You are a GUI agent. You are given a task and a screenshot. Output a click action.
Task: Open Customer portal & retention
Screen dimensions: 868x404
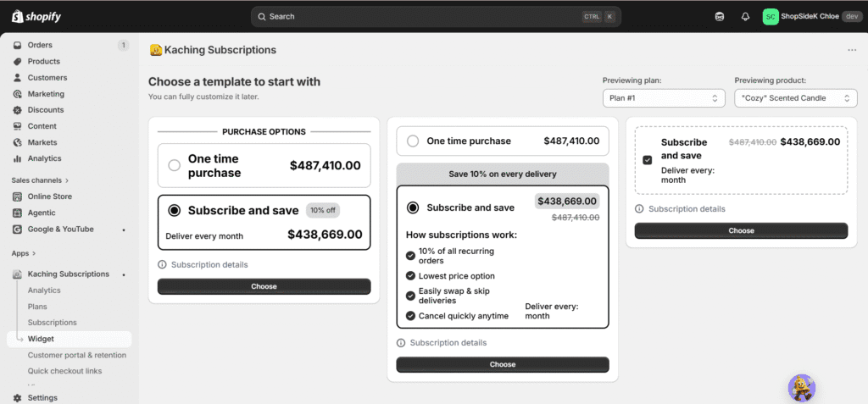click(x=77, y=355)
